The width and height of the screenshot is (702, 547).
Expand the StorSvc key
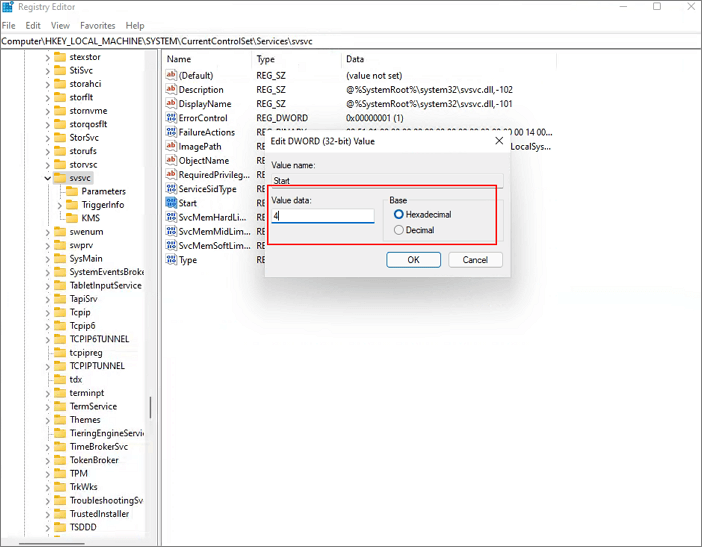pyautogui.click(x=47, y=138)
